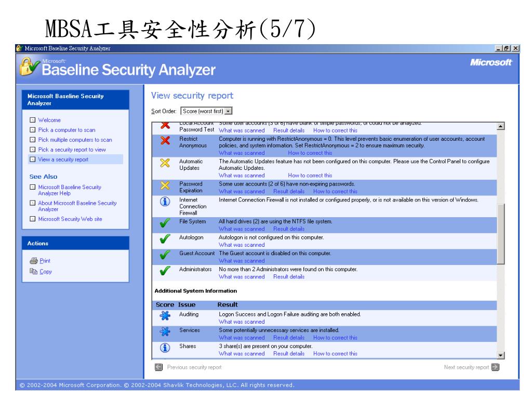Image resolution: width=532 pixels, height=399 pixels.
Task: Open What was scanned for Automatic Updates
Action: (x=242, y=176)
